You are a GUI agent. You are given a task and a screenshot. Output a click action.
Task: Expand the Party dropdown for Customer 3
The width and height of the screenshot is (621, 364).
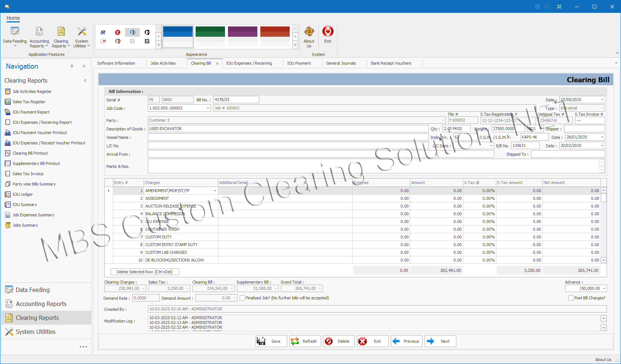443,120
